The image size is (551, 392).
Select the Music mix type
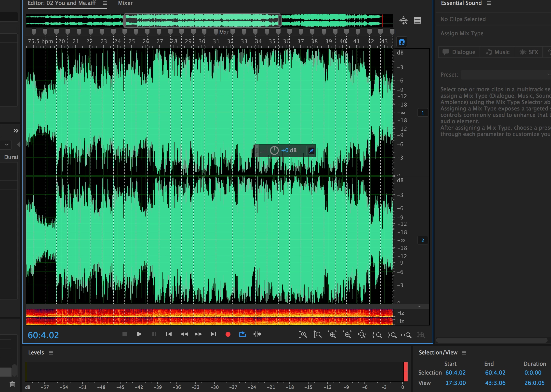pyautogui.click(x=497, y=52)
